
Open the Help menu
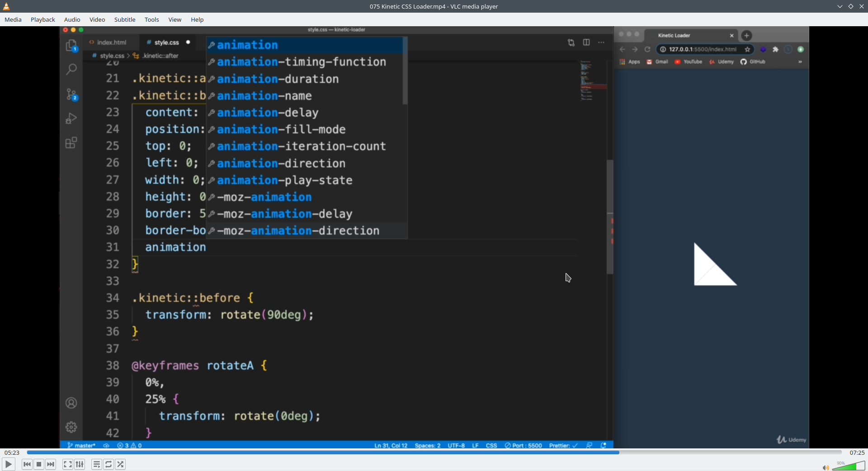tap(197, 19)
